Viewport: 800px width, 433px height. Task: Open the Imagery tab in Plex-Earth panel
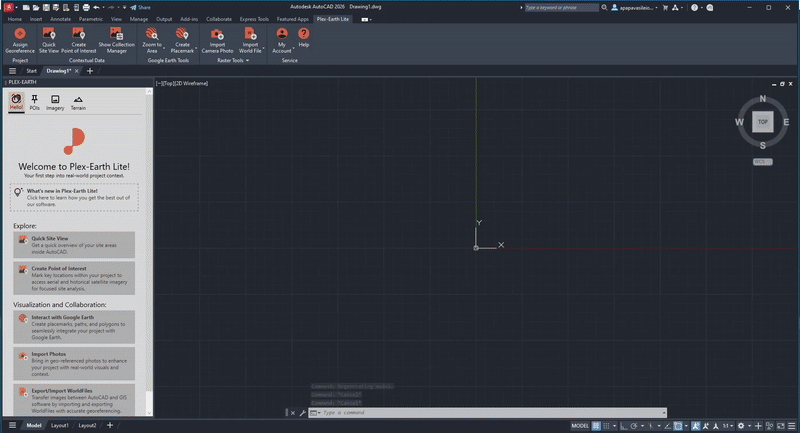55,103
